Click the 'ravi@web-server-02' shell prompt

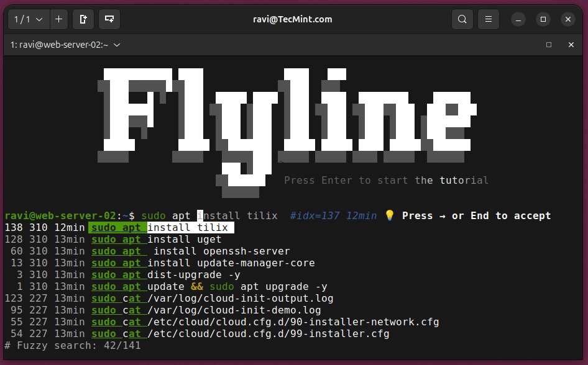[60, 215]
